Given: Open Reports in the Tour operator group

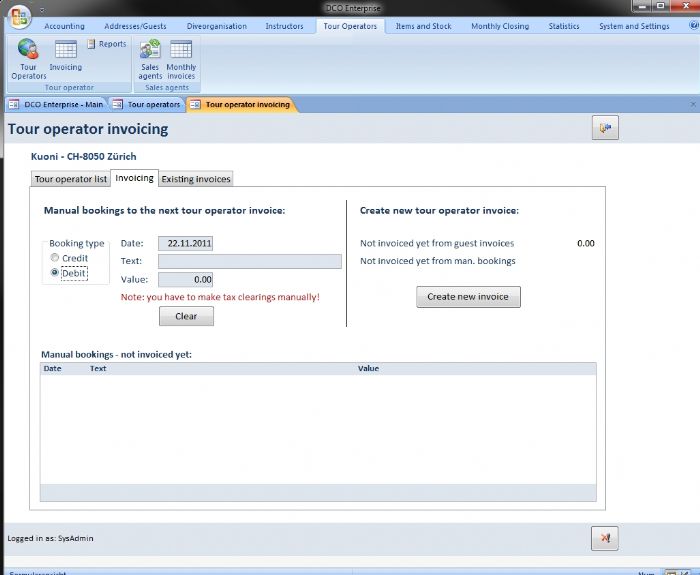Looking at the screenshot, I should tap(106, 44).
